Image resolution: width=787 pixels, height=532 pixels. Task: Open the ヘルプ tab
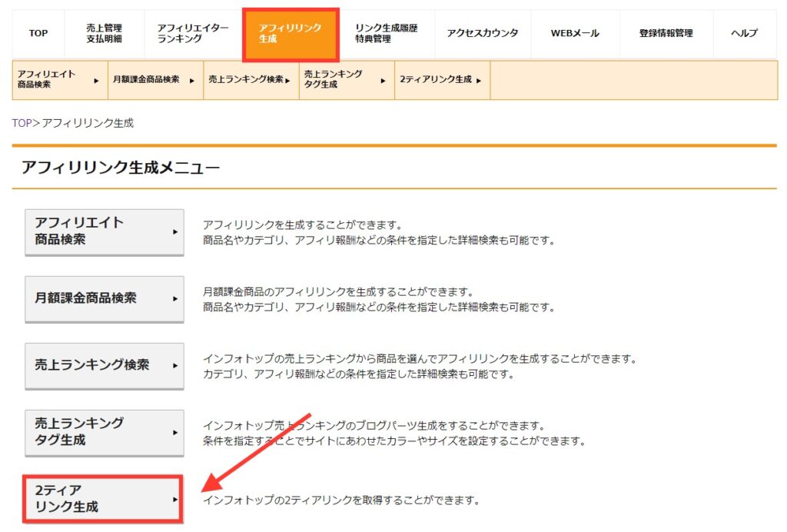pos(744,33)
